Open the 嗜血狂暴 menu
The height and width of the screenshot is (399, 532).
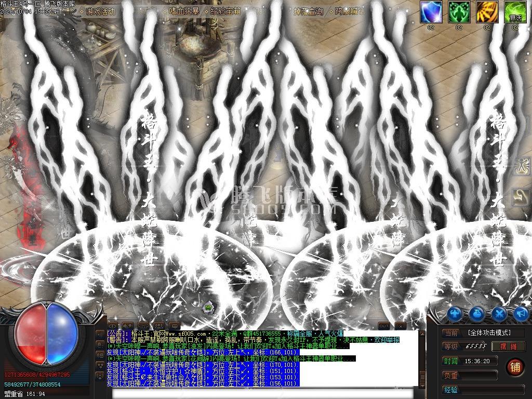tap(184, 11)
